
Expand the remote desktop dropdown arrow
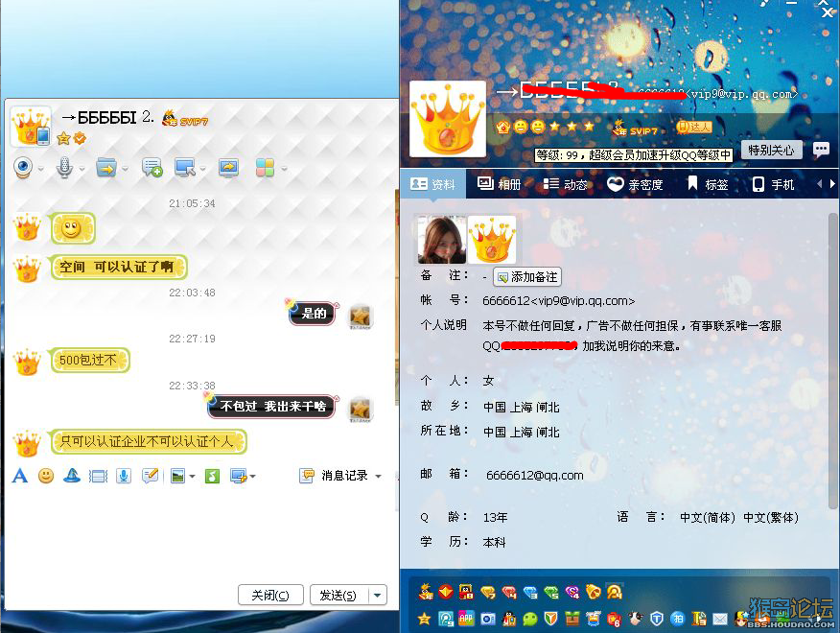(x=203, y=169)
